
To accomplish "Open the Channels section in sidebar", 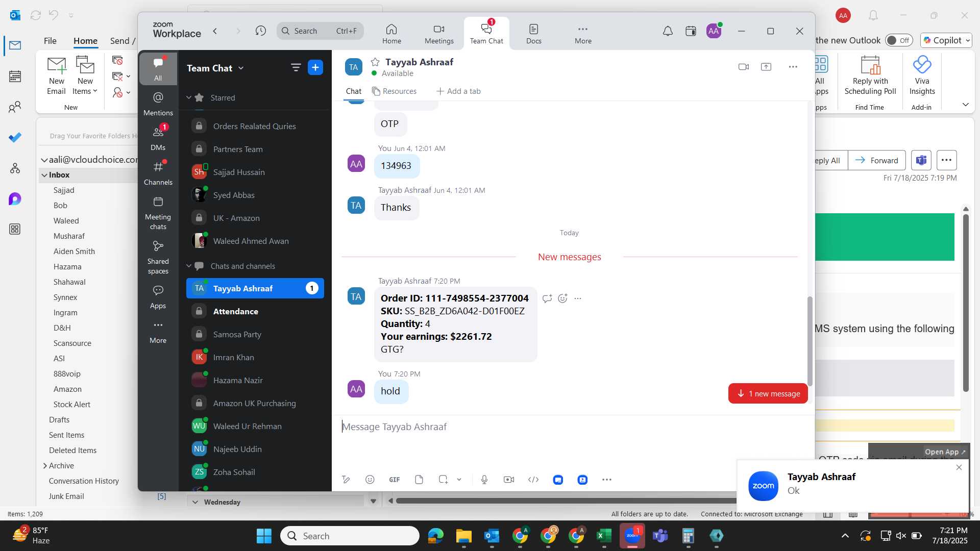I will 158,173.
